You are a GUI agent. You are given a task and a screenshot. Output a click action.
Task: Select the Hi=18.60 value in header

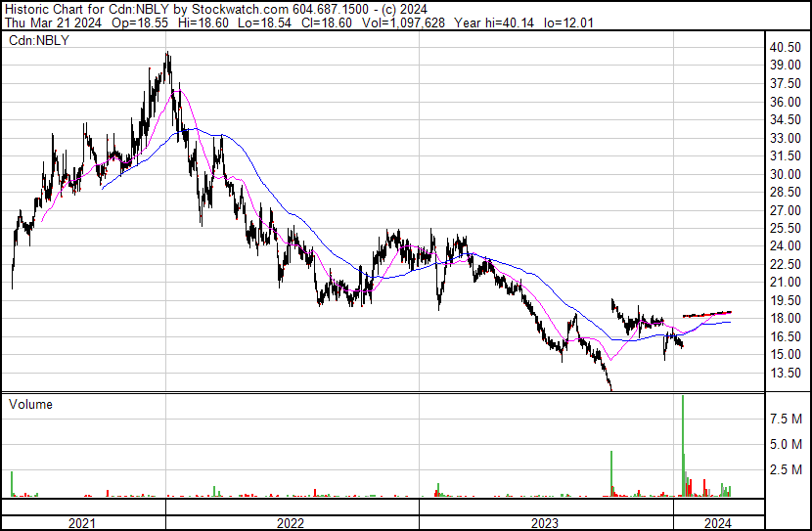click(203, 22)
